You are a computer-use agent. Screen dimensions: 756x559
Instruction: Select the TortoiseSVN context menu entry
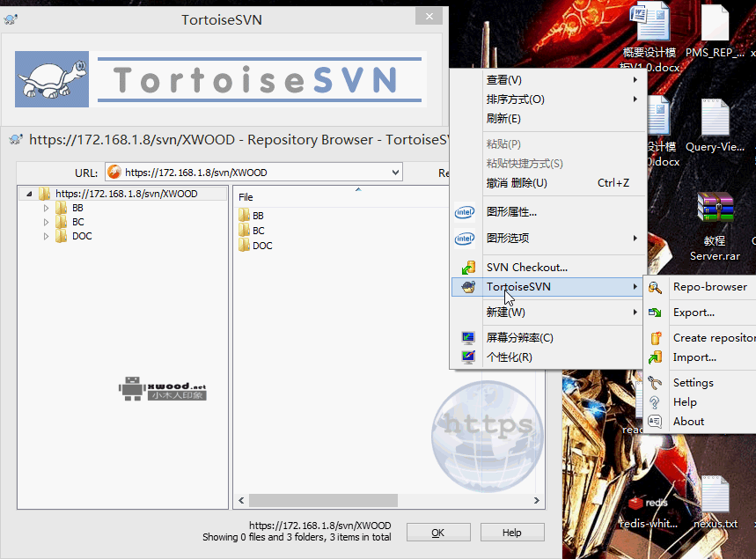point(548,287)
